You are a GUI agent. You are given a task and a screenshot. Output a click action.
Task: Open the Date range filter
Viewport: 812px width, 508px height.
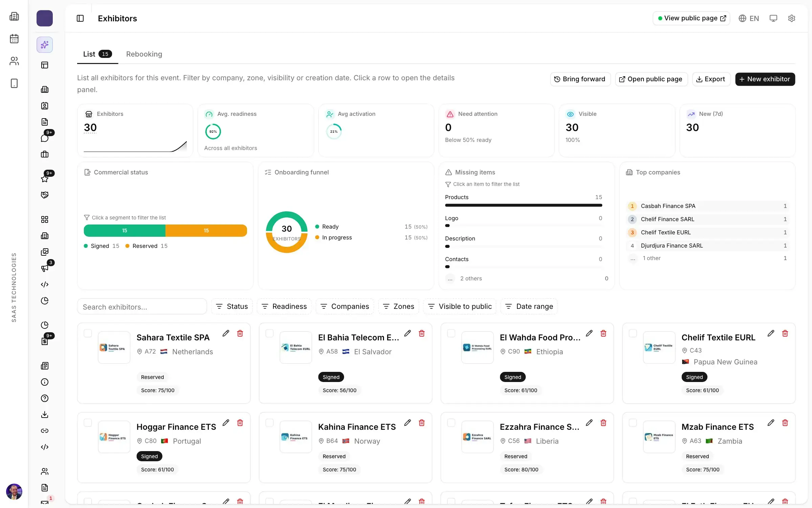tap(529, 306)
